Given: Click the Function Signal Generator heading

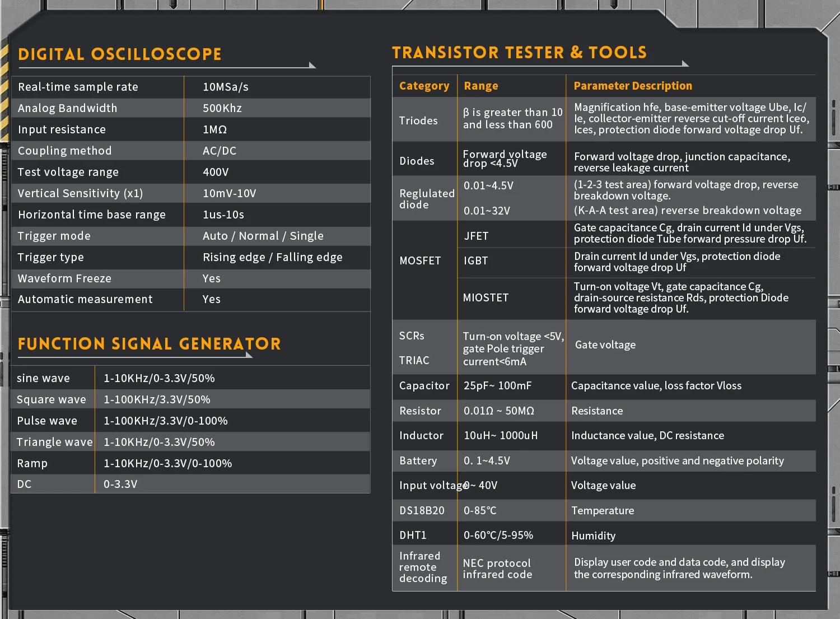Looking at the screenshot, I should tap(149, 344).
